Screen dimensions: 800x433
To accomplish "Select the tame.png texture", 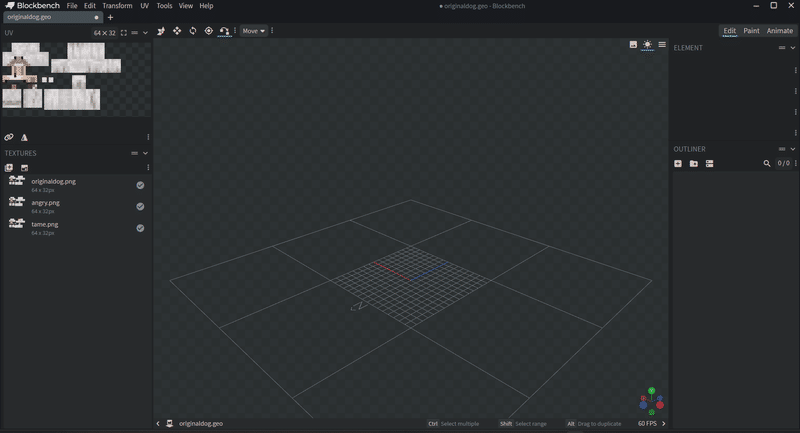I will (77, 228).
